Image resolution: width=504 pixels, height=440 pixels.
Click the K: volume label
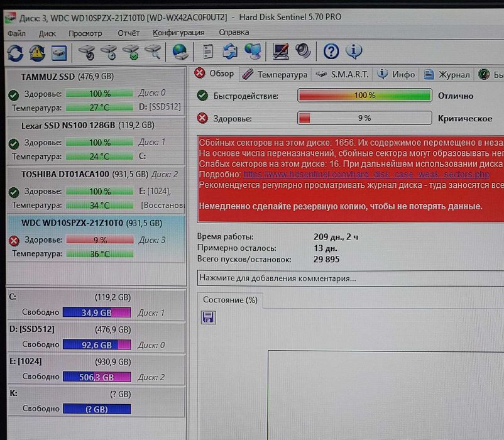pyautogui.click(x=13, y=393)
